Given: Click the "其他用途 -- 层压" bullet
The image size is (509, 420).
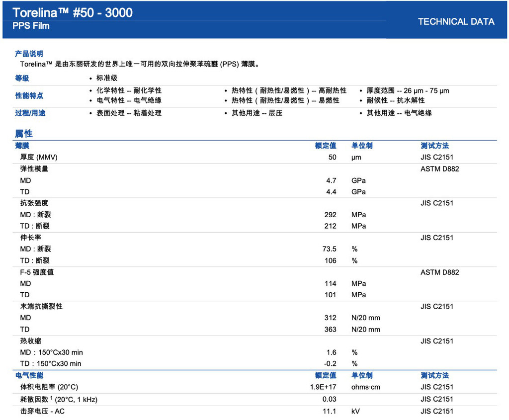Looking at the screenshot, I should click(257, 113).
